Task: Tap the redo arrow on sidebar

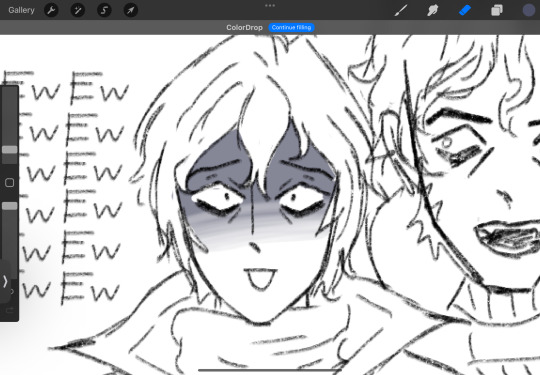Action: [x=10, y=310]
